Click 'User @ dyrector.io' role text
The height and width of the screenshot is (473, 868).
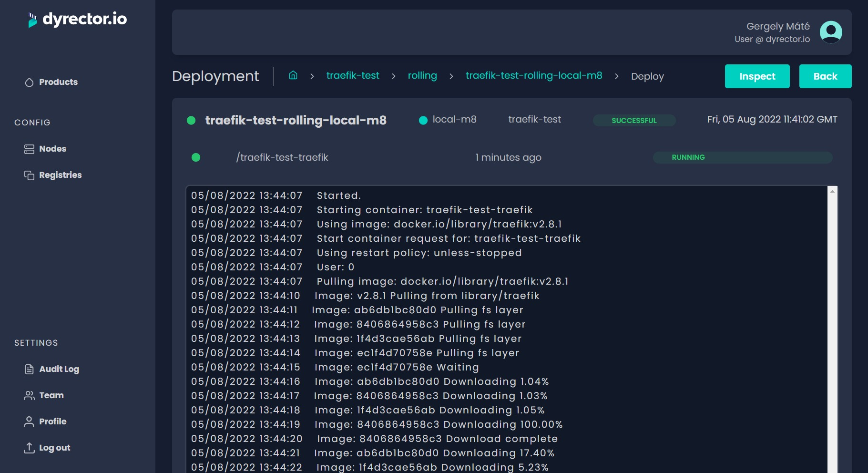click(772, 39)
